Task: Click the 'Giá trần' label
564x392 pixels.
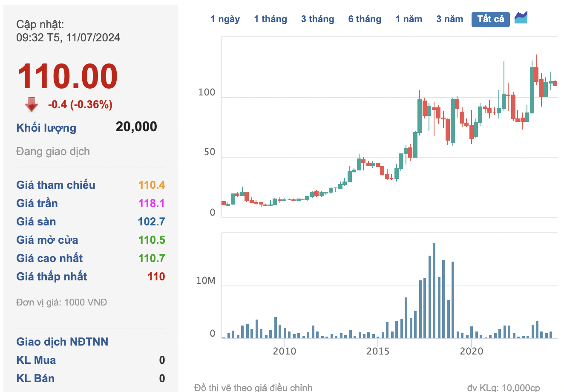Action: point(37,203)
